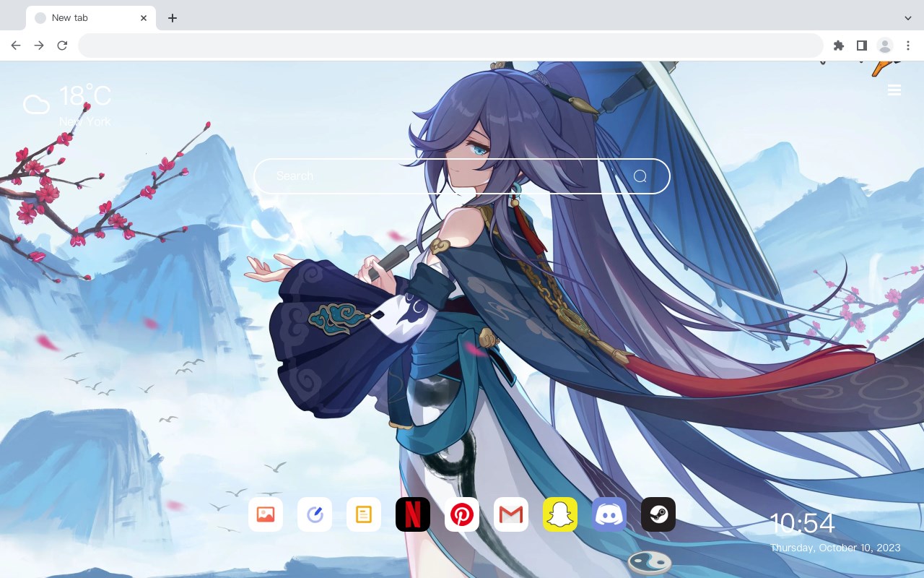Image resolution: width=924 pixels, height=578 pixels.
Task: Click the 10:54 clock display
Action: (802, 523)
